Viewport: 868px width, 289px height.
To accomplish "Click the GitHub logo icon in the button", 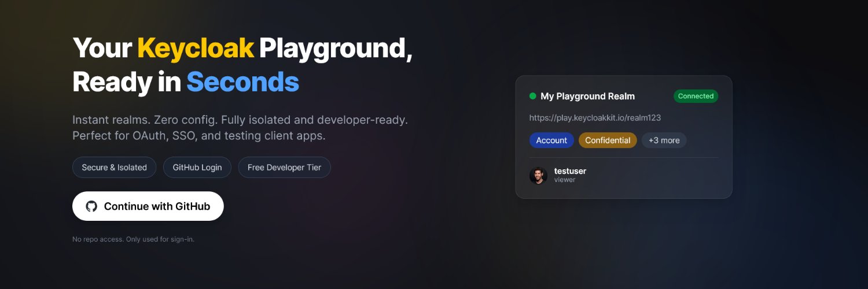I will (x=91, y=206).
